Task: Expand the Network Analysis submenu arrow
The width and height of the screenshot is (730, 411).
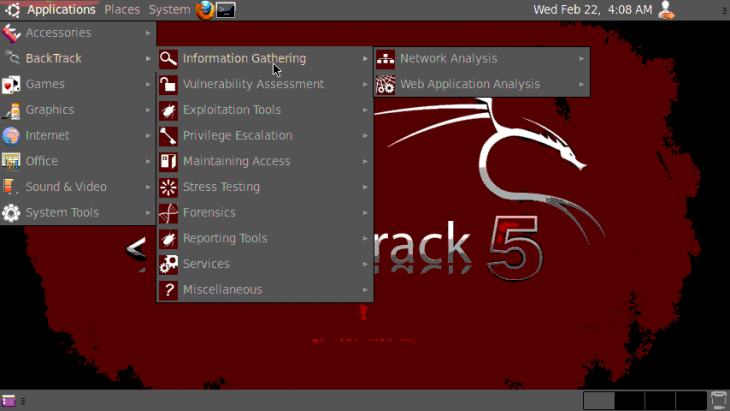Action: pos(581,59)
